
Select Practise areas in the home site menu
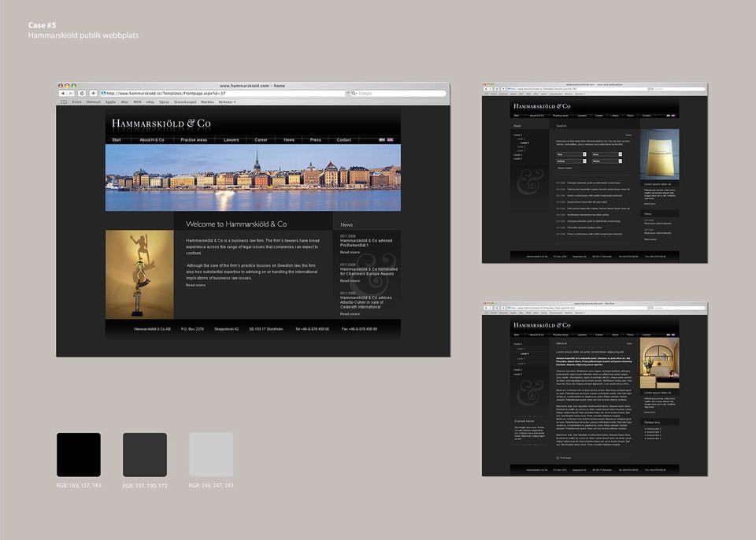pos(194,140)
